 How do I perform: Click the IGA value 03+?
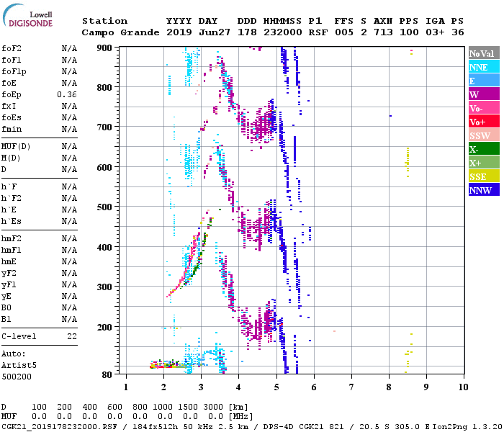pyautogui.click(x=435, y=32)
